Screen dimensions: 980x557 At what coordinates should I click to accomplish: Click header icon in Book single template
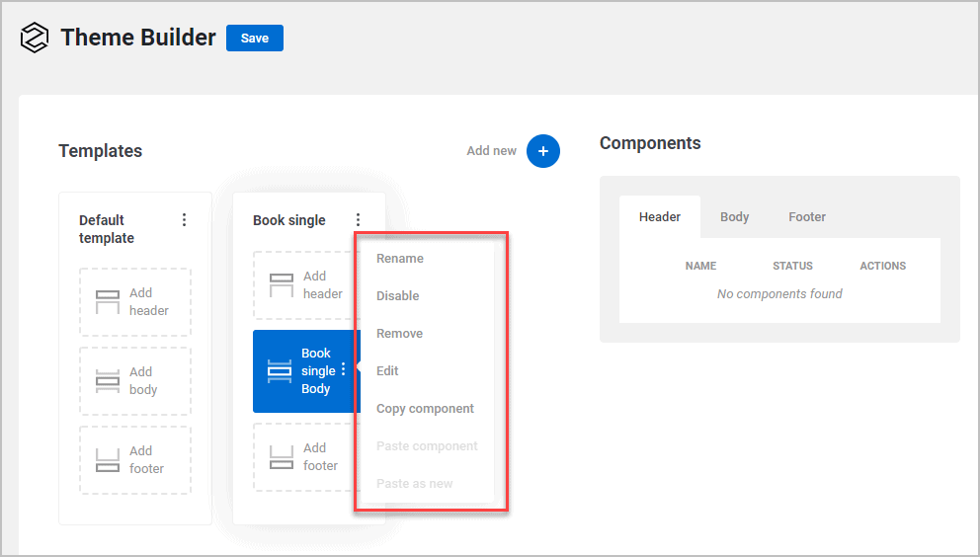pyautogui.click(x=282, y=285)
